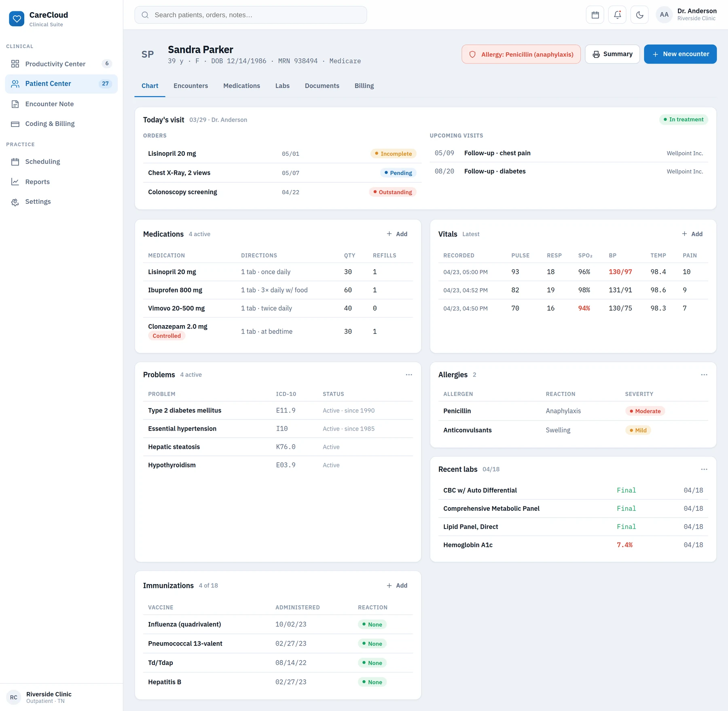
Task: Click the Summary button
Action: (612, 54)
